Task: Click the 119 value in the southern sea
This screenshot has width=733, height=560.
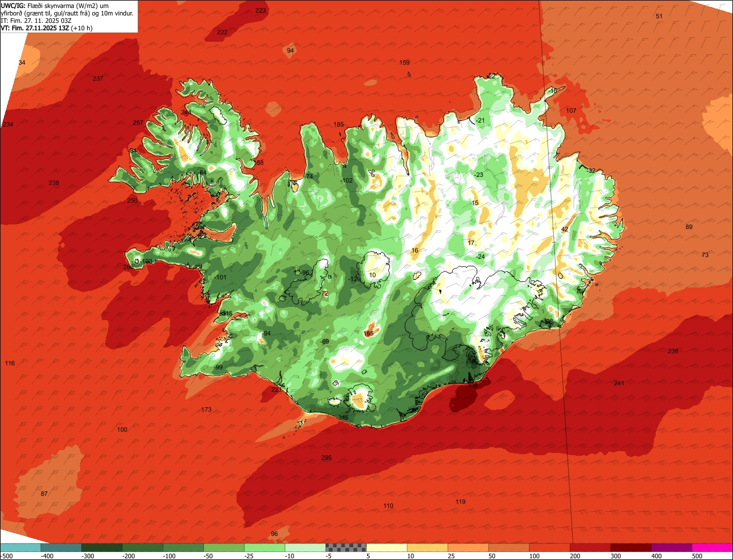Action: coord(460,502)
